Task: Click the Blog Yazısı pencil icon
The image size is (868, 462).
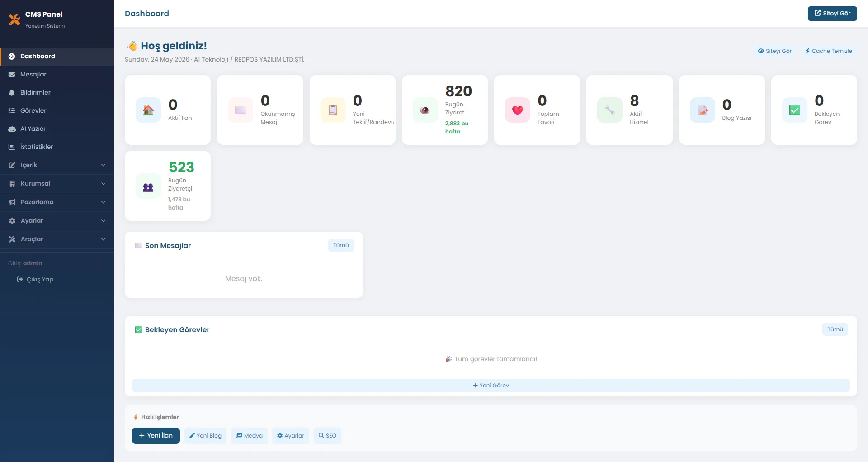Action: pos(702,110)
